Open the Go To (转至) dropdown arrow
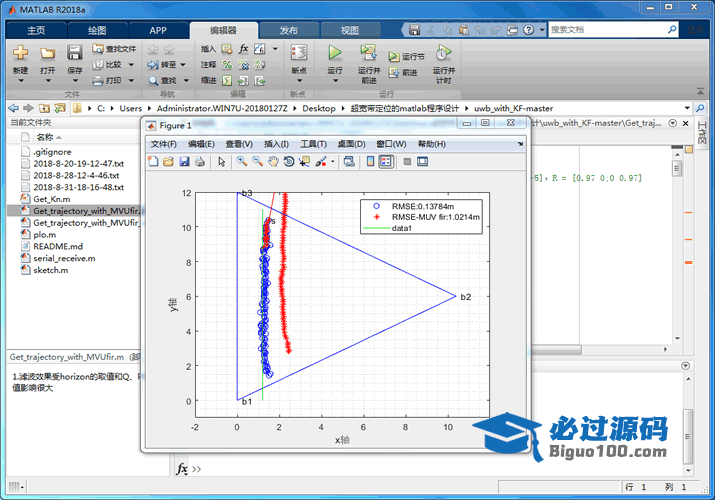 pyautogui.click(x=183, y=65)
